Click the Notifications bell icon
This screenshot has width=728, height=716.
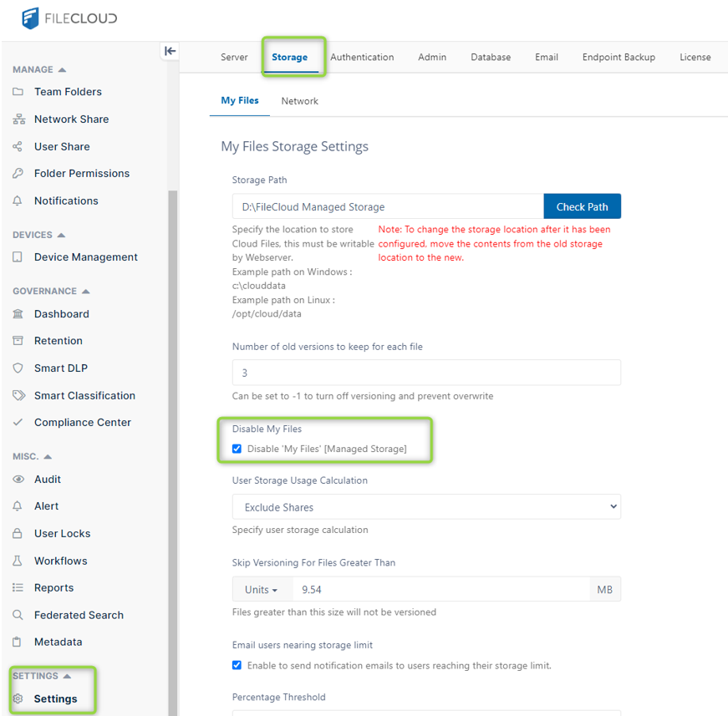(x=18, y=201)
